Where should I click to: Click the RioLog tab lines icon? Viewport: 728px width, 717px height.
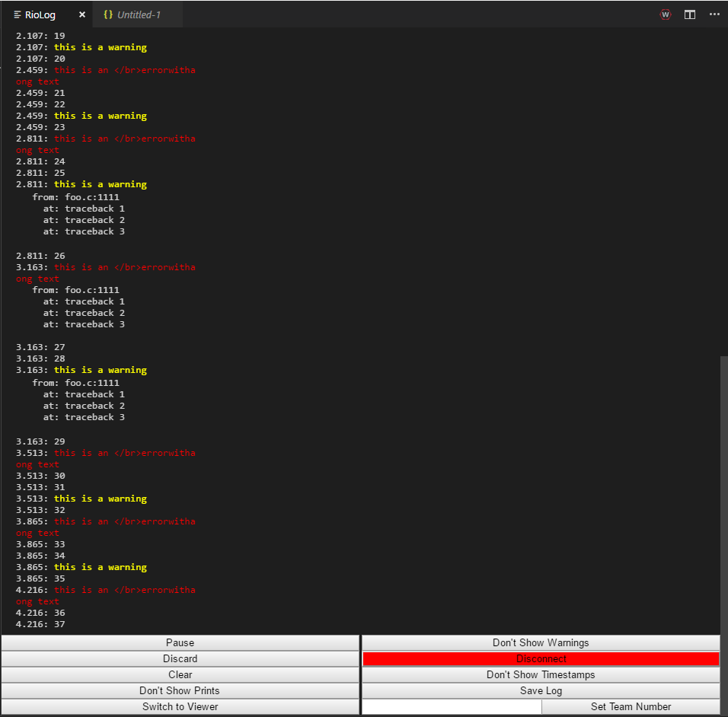[x=18, y=15]
